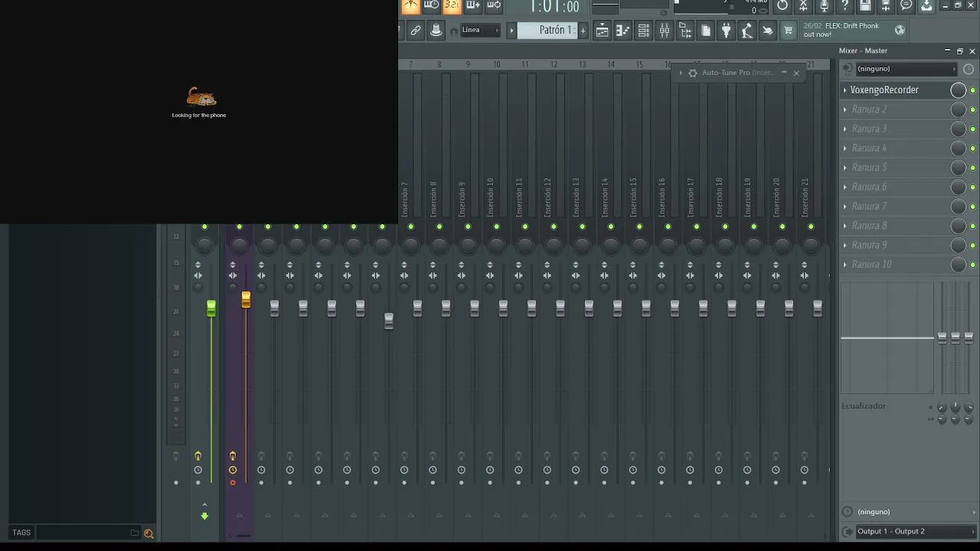Toggle wait for input before recording
The width and height of the screenshot is (980, 551).
click(x=432, y=6)
